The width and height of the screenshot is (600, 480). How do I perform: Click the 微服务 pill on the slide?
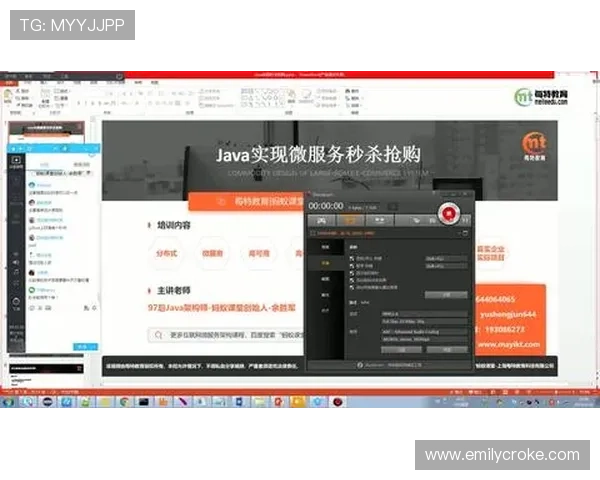[x=213, y=253]
